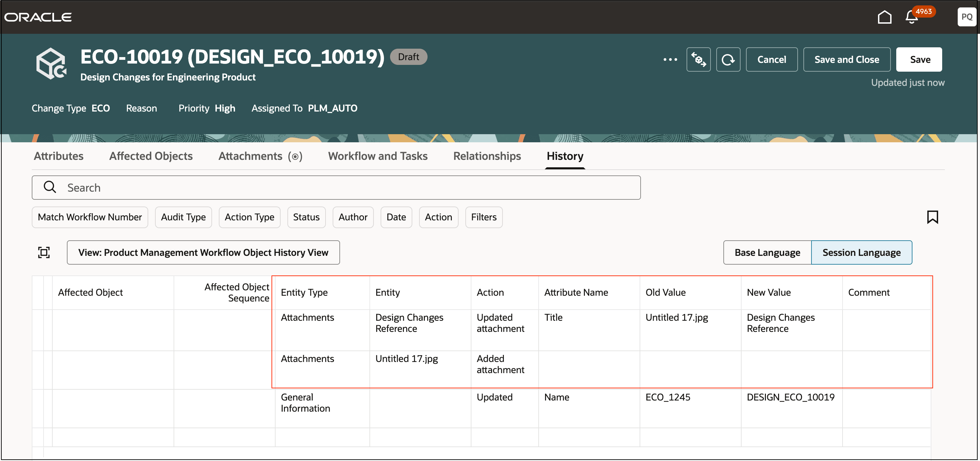Image resolution: width=980 pixels, height=461 pixels.
Task: Select the History tab
Action: (x=565, y=156)
